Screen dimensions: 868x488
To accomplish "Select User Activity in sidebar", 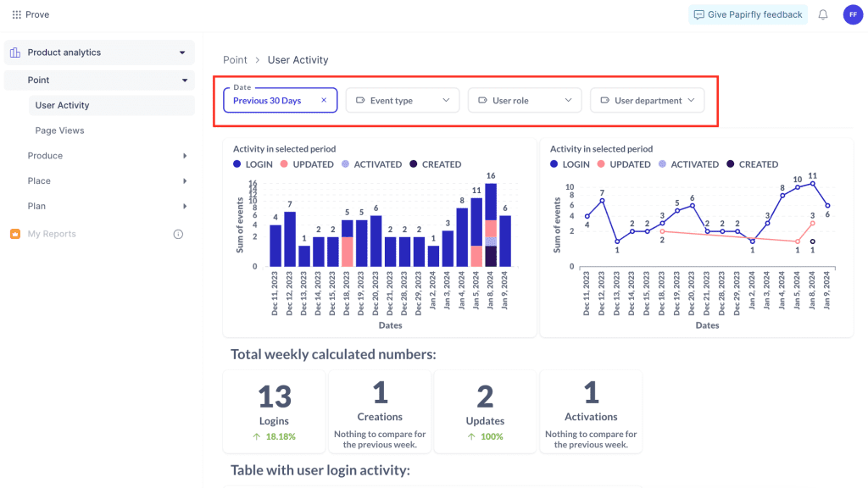I will [62, 105].
